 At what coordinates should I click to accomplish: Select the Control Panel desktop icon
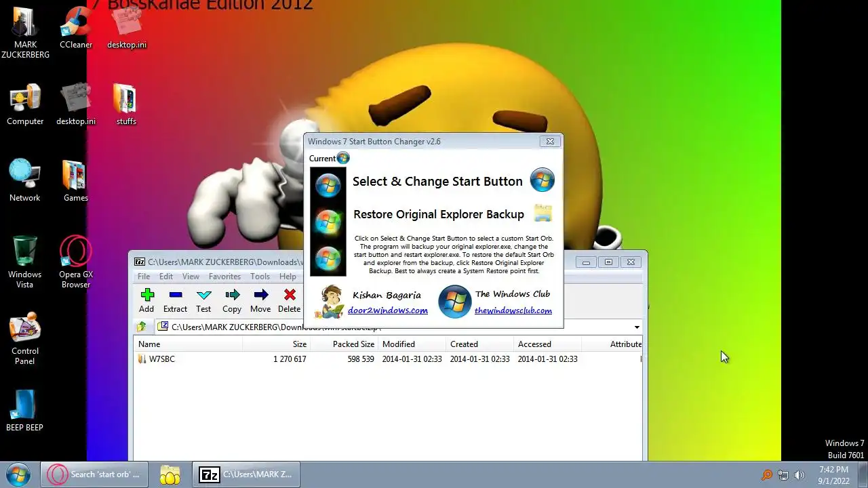25,339
